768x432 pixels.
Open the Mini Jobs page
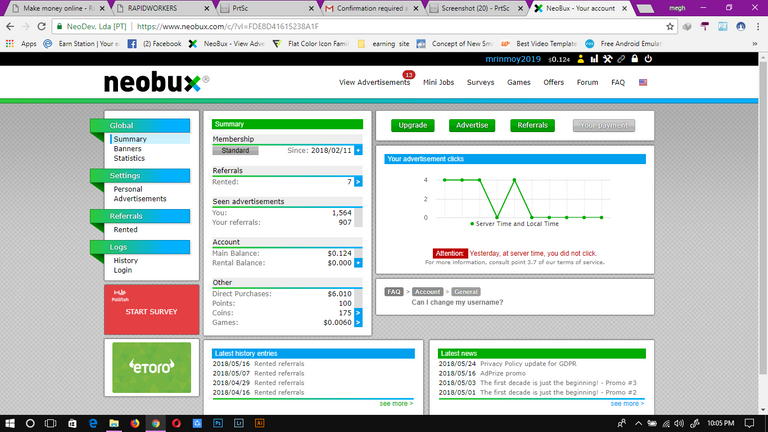pos(438,82)
